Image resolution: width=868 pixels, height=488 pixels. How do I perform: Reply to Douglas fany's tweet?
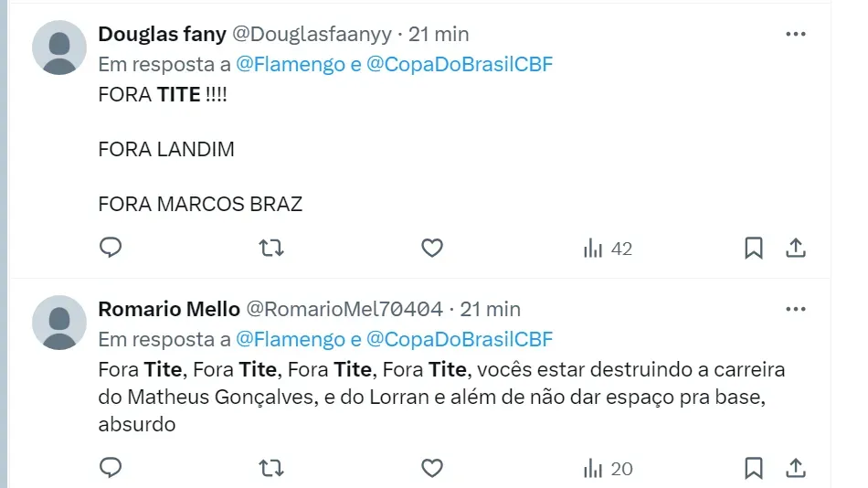pyautogui.click(x=111, y=248)
